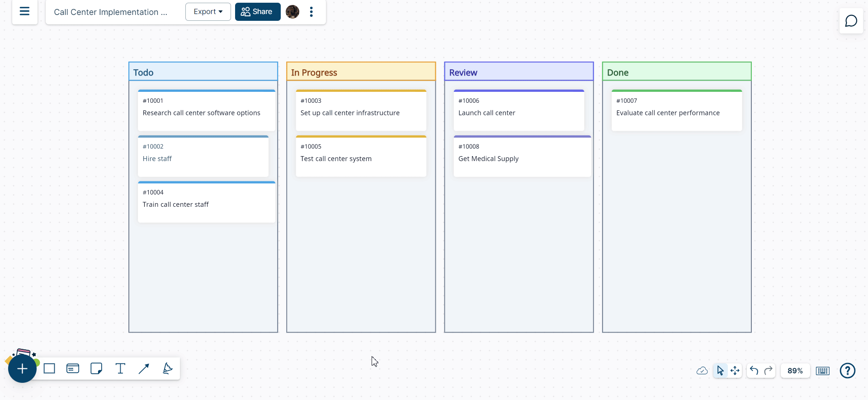Open the Help question mark
868x400 pixels.
click(x=847, y=371)
